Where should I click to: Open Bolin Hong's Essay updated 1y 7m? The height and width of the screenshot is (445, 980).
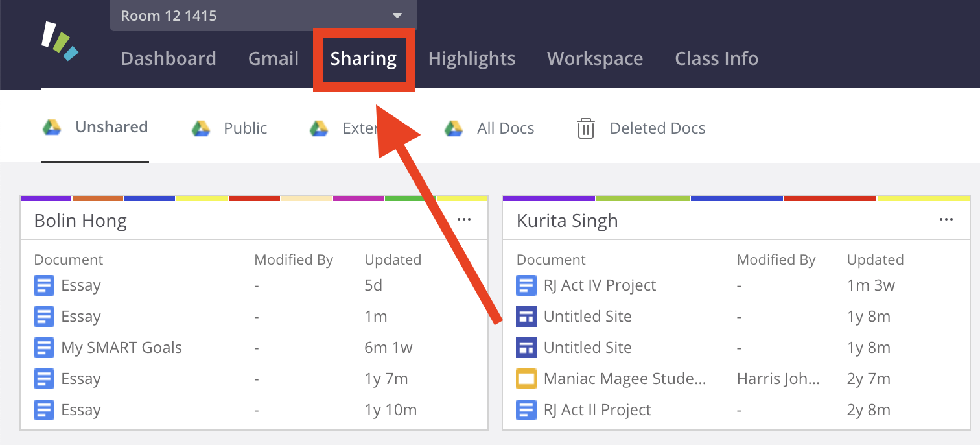[81, 379]
